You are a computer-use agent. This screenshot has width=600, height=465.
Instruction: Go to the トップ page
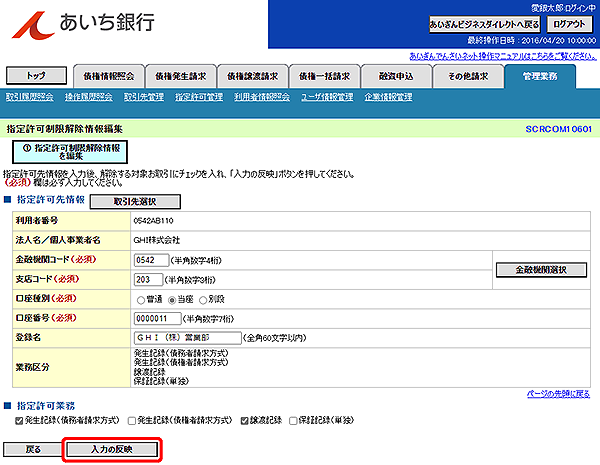36,76
